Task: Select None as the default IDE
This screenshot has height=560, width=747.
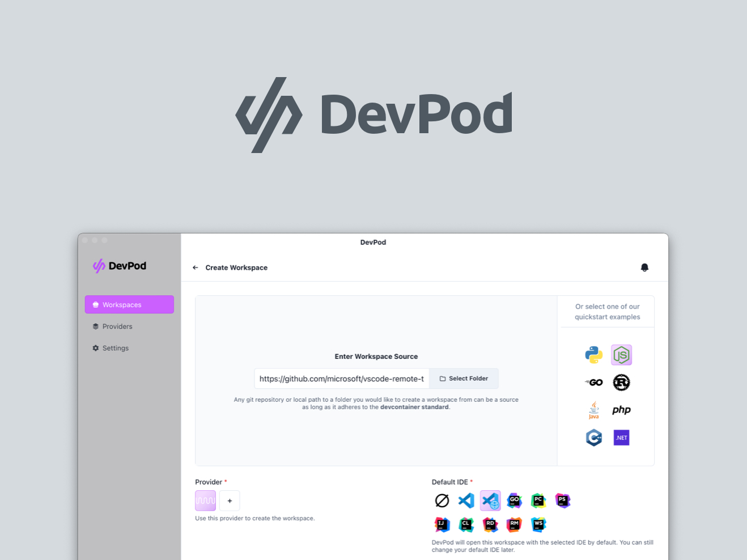Action: tap(442, 500)
